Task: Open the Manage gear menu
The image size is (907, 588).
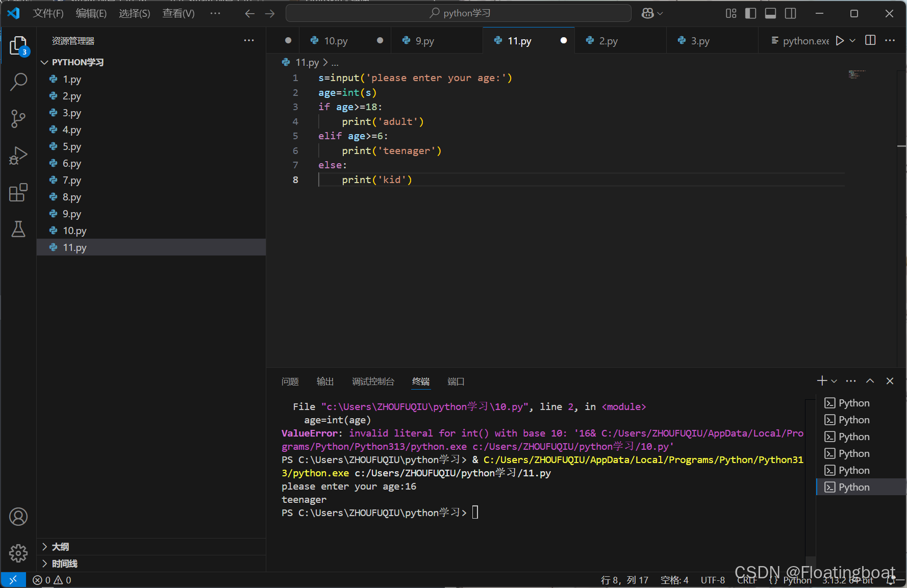Action: pyautogui.click(x=18, y=553)
